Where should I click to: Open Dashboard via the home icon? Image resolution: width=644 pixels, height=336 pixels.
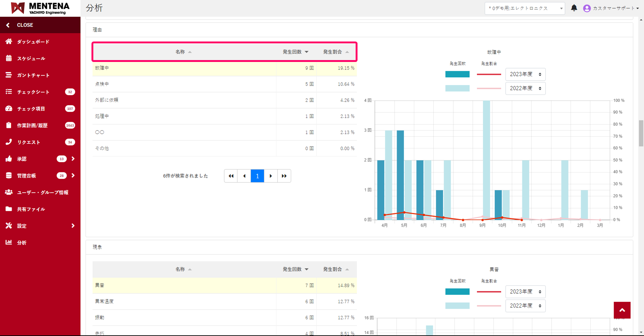coord(9,41)
